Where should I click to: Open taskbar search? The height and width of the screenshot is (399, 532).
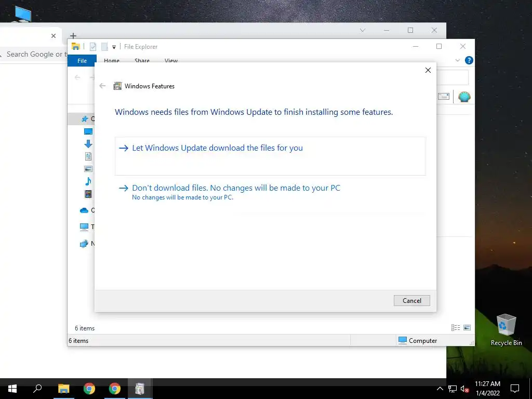(37, 389)
